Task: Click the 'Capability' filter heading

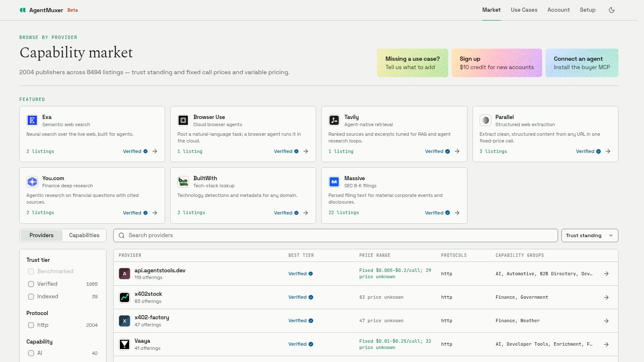Action: 39,342
